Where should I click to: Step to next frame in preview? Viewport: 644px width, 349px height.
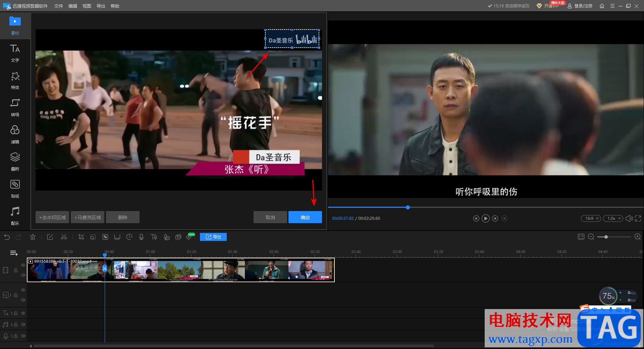(495, 218)
